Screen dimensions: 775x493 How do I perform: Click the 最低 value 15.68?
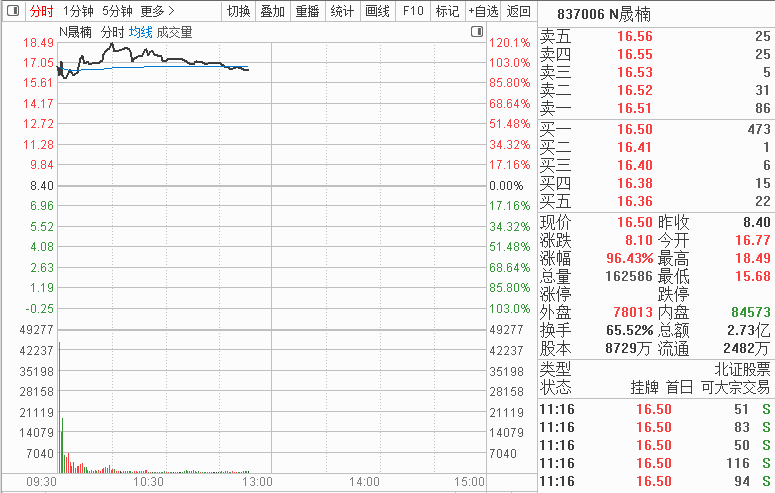pos(753,276)
